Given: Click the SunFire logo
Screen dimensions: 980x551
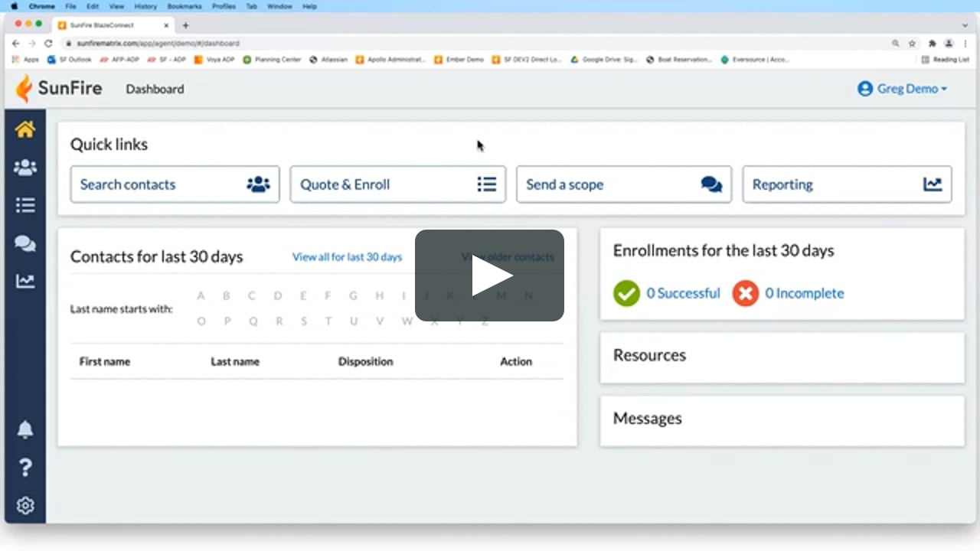Looking at the screenshot, I should coord(59,89).
